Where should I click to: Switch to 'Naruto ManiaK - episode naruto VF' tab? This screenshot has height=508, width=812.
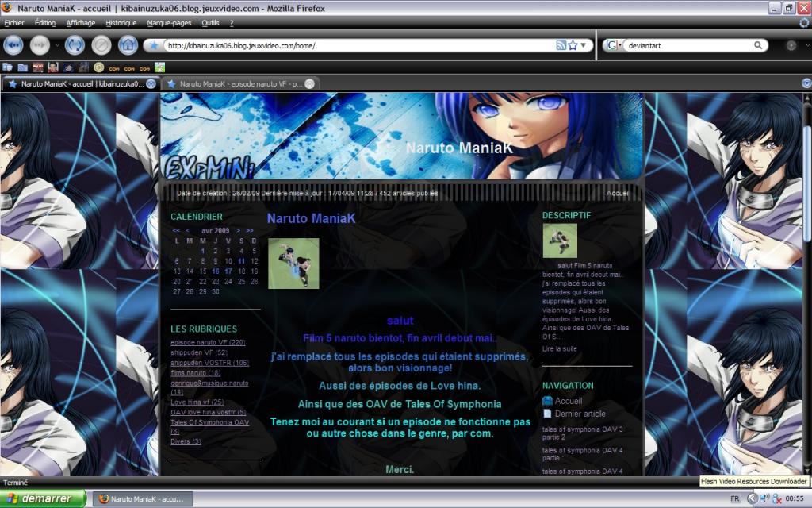tap(239, 84)
